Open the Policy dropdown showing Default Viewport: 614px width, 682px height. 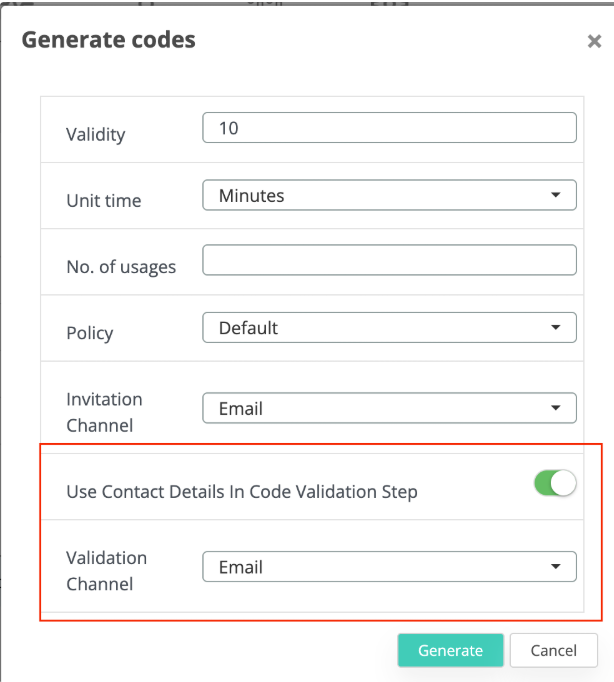(389, 327)
